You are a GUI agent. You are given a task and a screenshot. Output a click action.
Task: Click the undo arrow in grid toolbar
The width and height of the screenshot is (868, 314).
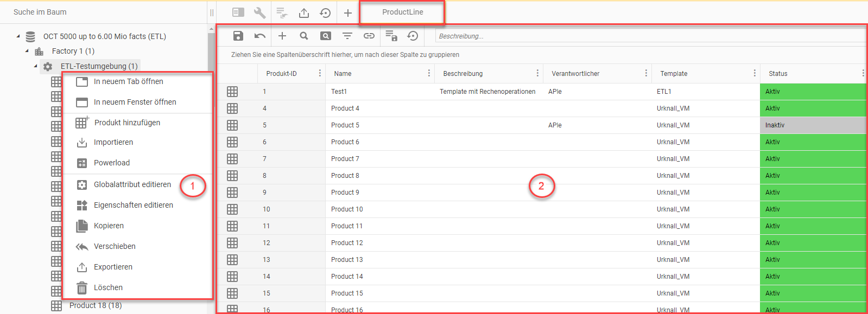pyautogui.click(x=260, y=36)
